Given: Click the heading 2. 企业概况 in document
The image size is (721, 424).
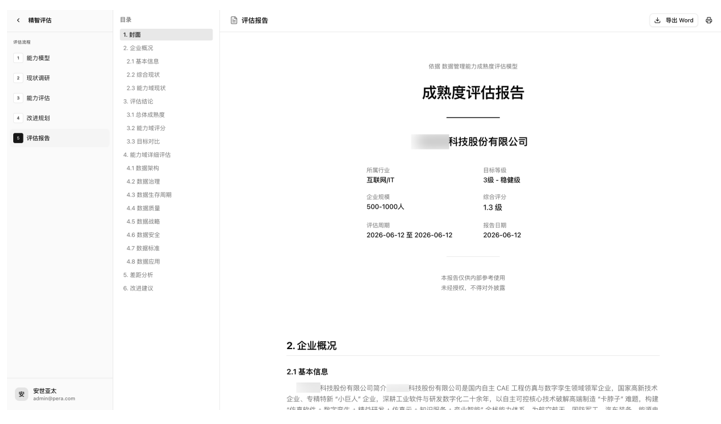Looking at the screenshot, I should click(311, 345).
